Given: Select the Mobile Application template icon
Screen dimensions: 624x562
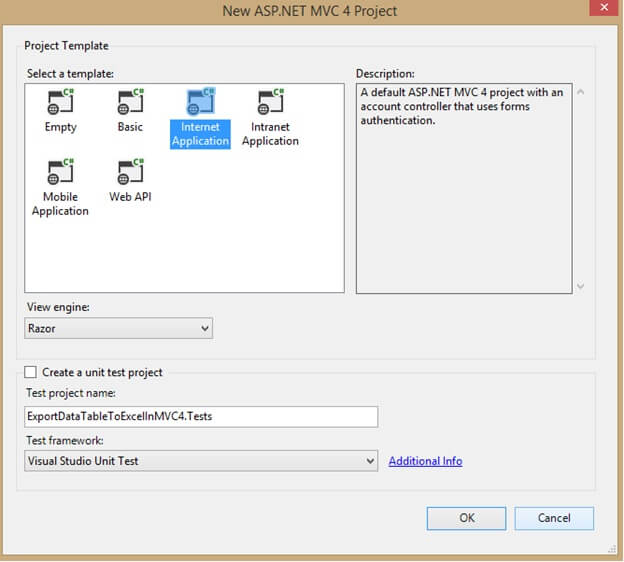Looking at the screenshot, I should coord(60,172).
